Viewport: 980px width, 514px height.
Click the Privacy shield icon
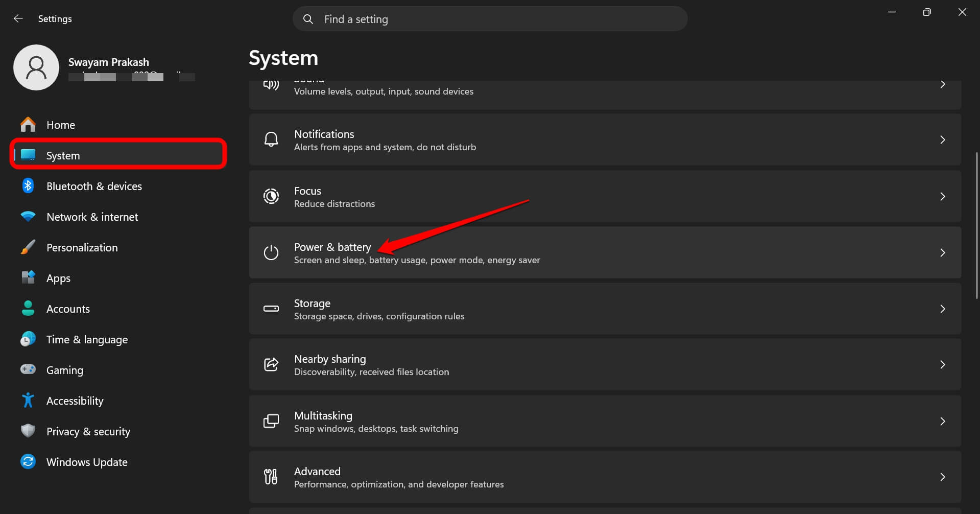[x=28, y=431]
